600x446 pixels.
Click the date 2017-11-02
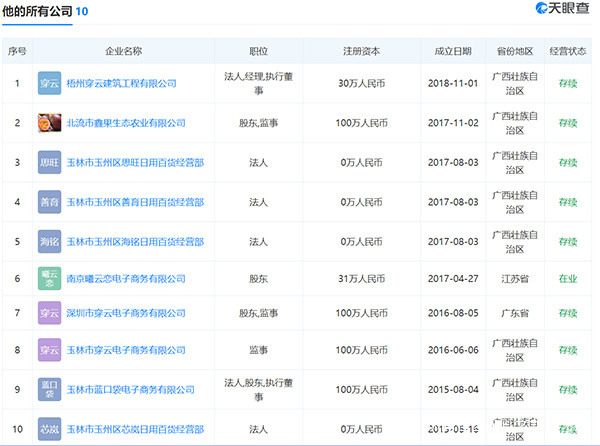453,123
